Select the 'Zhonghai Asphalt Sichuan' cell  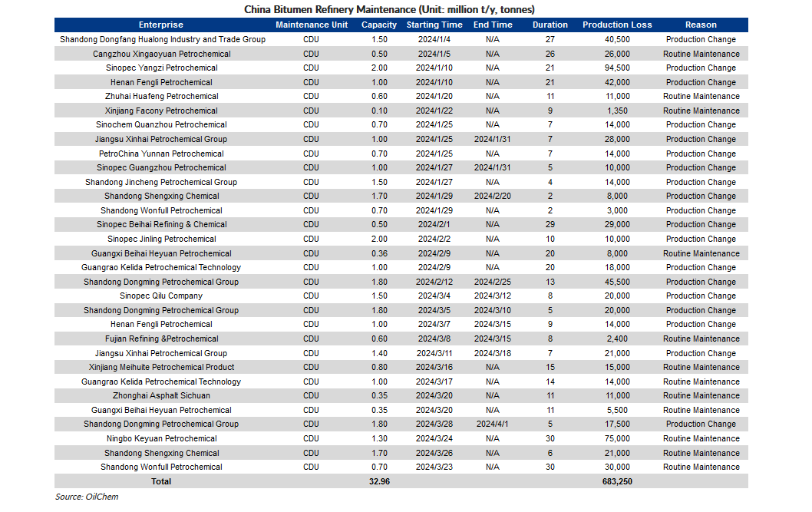[x=162, y=395]
